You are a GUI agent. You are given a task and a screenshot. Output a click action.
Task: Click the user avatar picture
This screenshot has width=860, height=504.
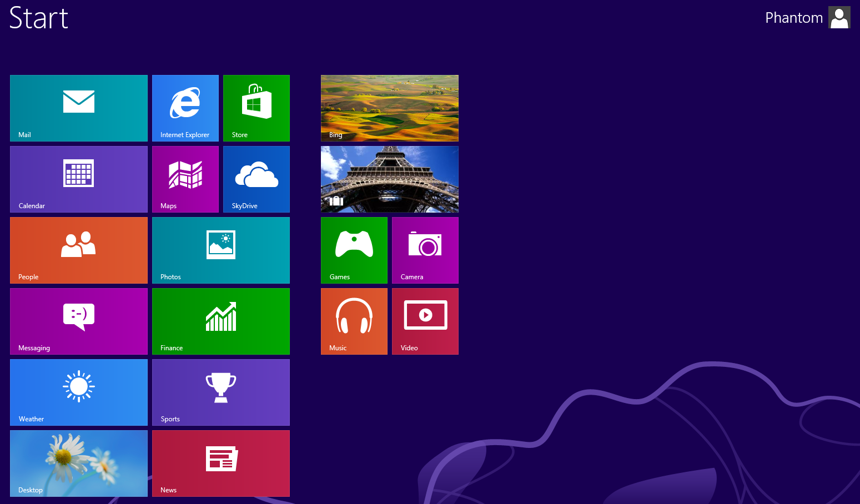point(839,17)
